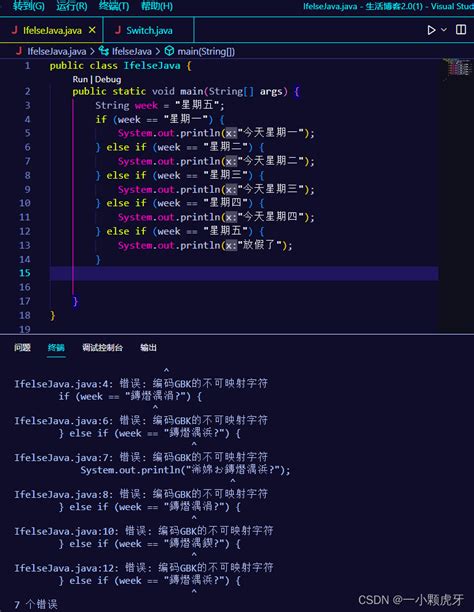Viewport: 474px width, 612px height.
Task: Open the 运行(R) menu
Action: click(x=71, y=6)
